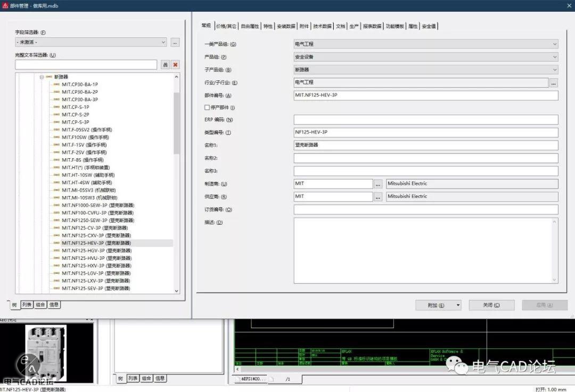Screen dimensions: 575x392
Task: Close the parts management dialog
Action: point(569,5)
